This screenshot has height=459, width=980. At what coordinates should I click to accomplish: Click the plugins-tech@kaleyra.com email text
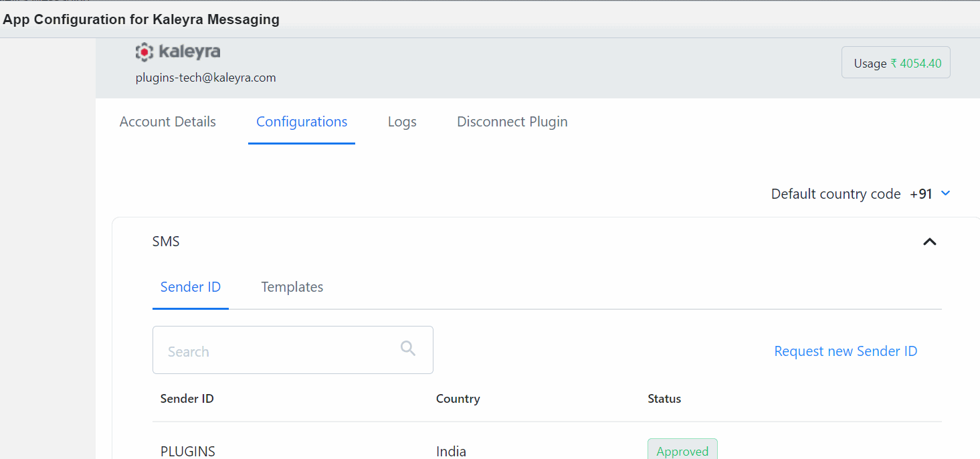[x=206, y=78]
